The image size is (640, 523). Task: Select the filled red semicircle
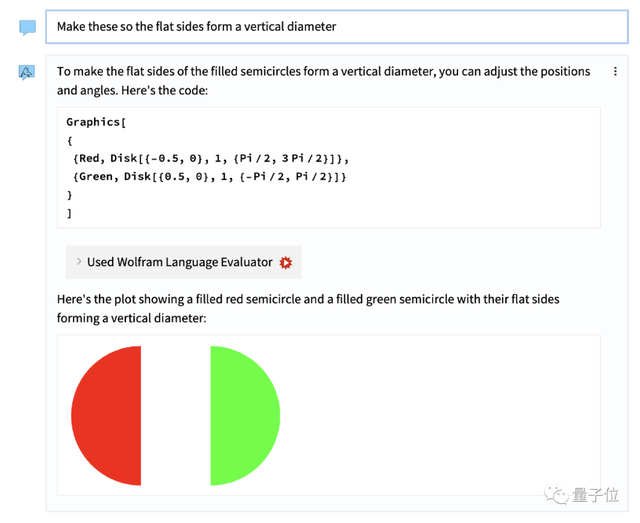point(108,415)
